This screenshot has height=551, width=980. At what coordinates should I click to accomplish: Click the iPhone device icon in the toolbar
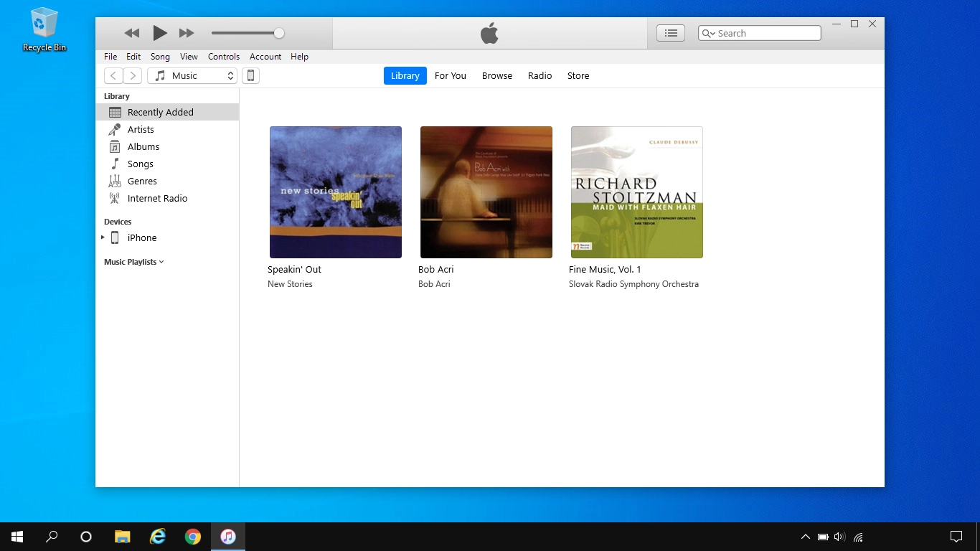pyautogui.click(x=250, y=75)
